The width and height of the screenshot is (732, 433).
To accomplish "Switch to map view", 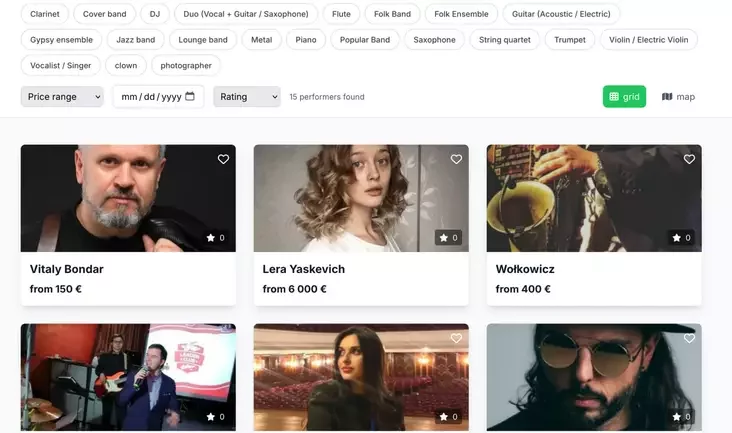I will [x=678, y=97].
